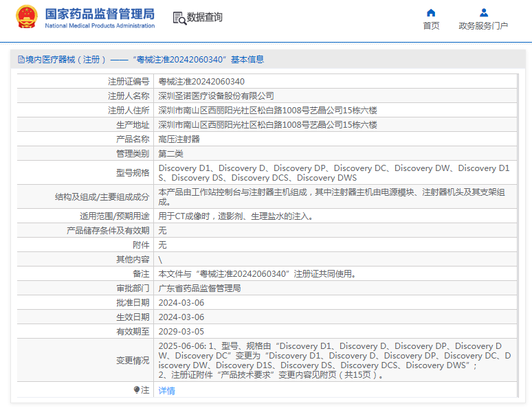
Task: Select product name 高压注射器
Action: point(179,139)
